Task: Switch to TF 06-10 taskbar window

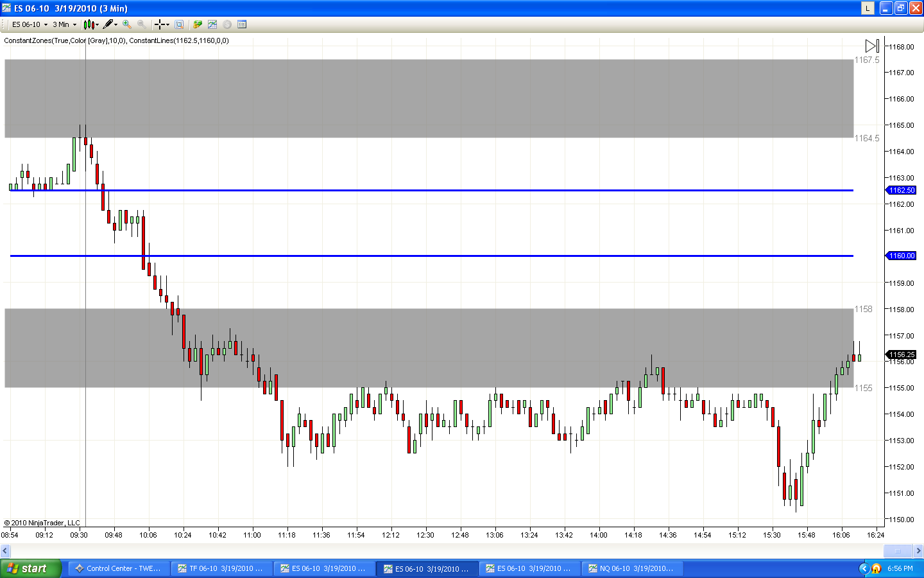Action: [x=221, y=568]
